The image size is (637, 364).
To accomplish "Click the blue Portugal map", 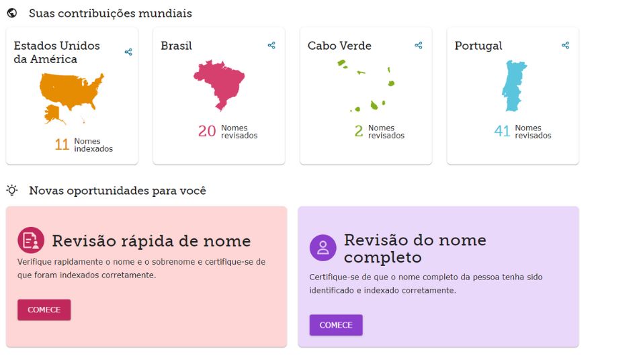I will pyautogui.click(x=514, y=86).
